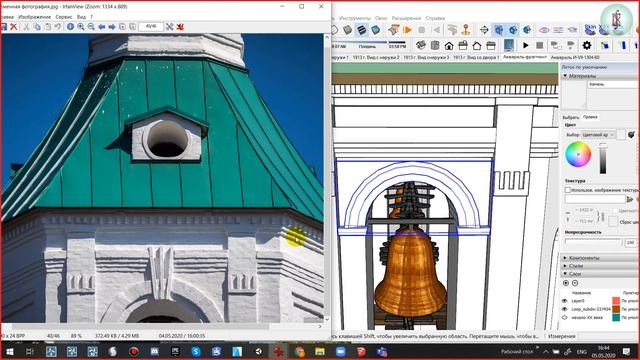Click the teal color swatch of начало XX века
640x360 pixels.
coord(616,317)
